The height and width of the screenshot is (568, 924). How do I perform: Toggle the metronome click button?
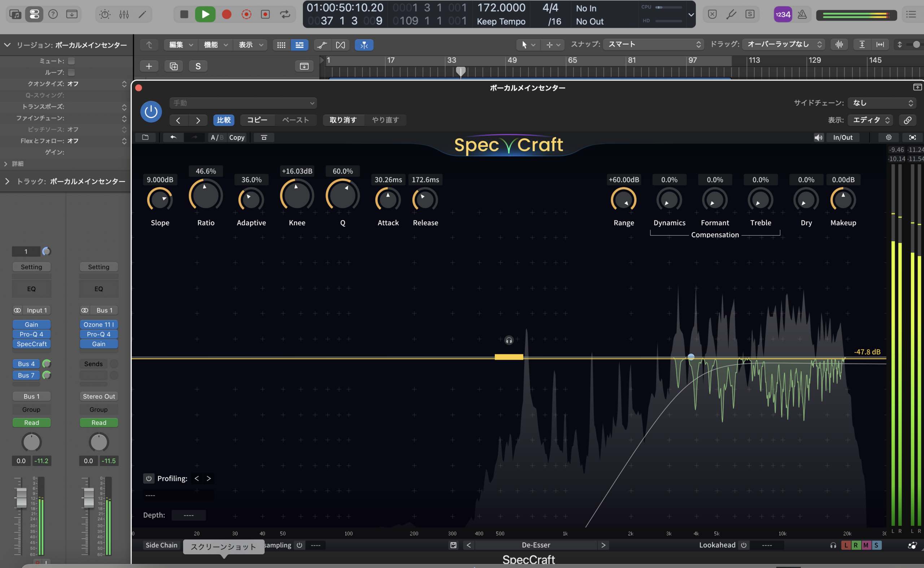click(802, 14)
